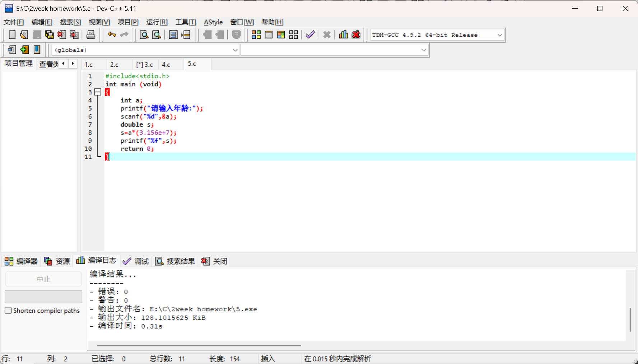This screenshot has height=364, width=638.
Task: Open the TDM-GCC 4.9.2 compiler dropdown
Action: coord(437,35)
